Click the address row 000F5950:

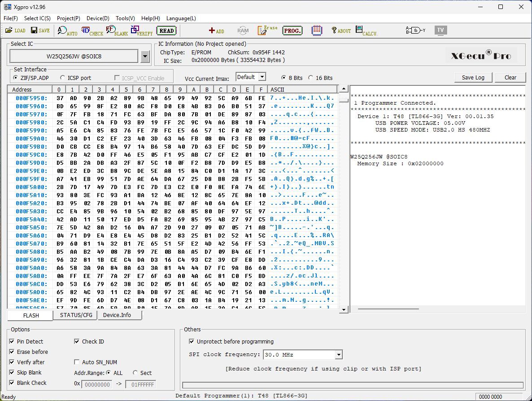(x=31, y=98)
